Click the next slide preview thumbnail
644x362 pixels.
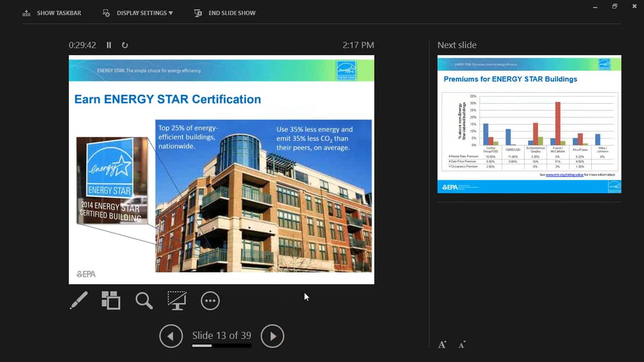click(529, 124)
